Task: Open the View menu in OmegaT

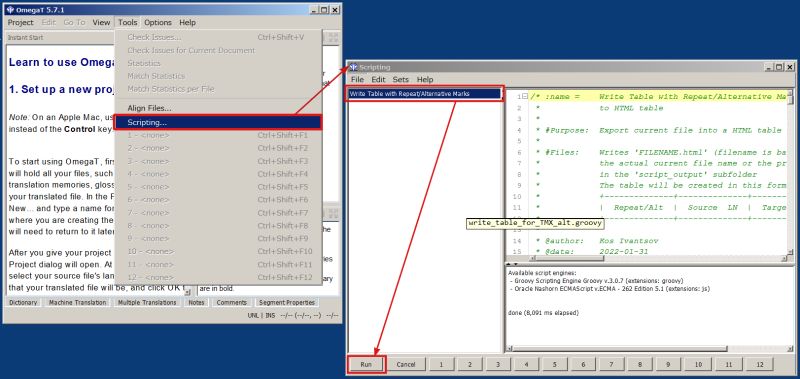Action: click(x=101, y=22)
